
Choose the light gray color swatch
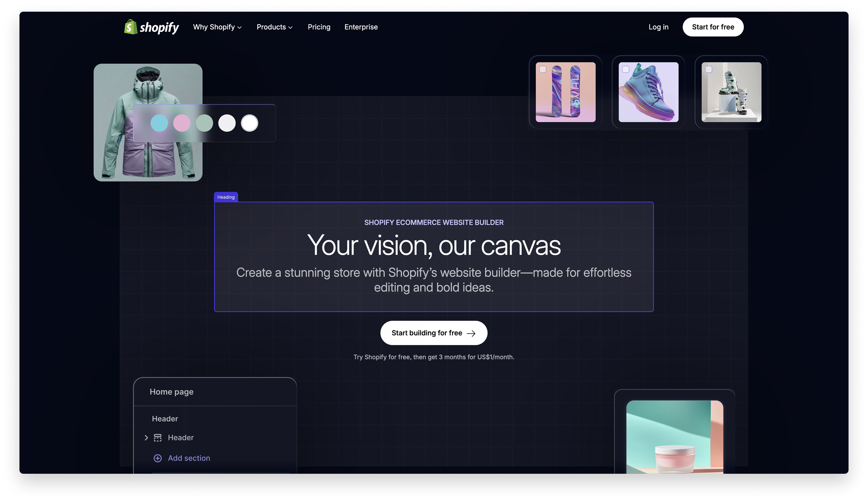[227, 123]
